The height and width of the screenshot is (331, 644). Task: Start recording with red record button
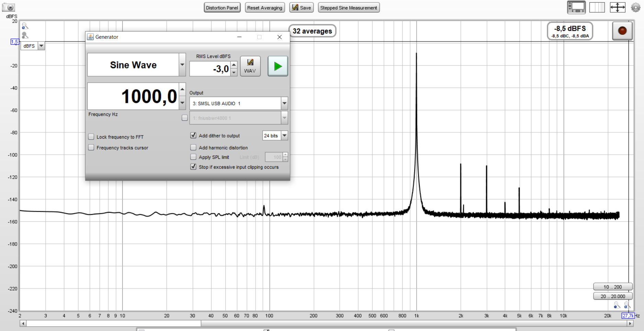click(622, 31)
